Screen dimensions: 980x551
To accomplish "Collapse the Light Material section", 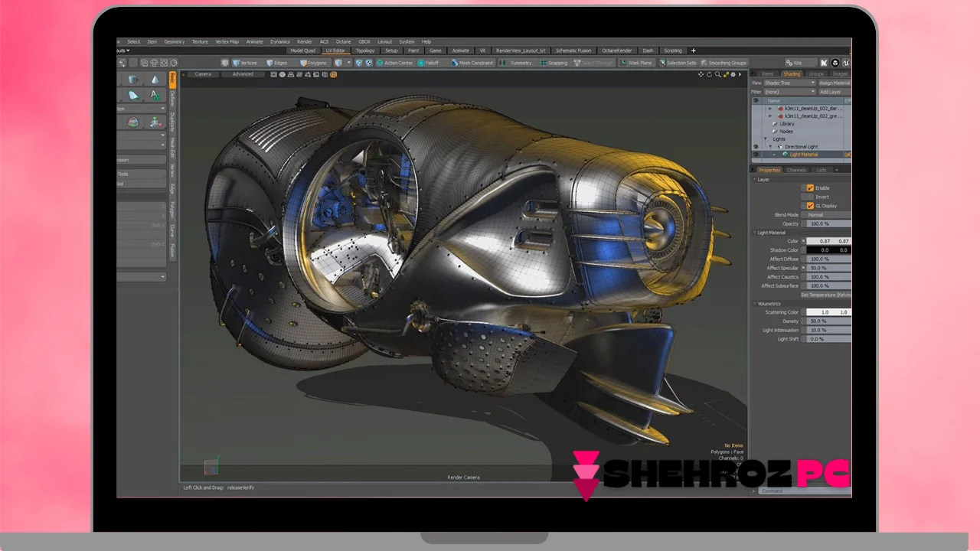I will pos(754,233).
